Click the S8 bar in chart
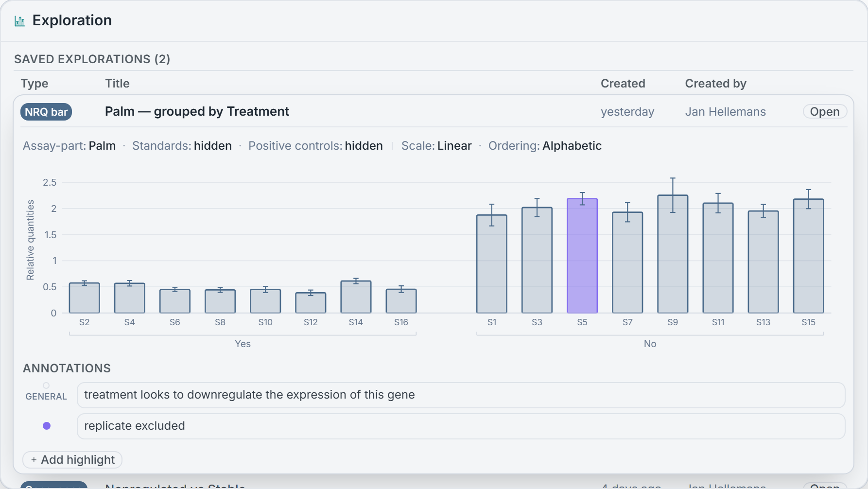This screenshot has width=868, height=489. [220, 301]
